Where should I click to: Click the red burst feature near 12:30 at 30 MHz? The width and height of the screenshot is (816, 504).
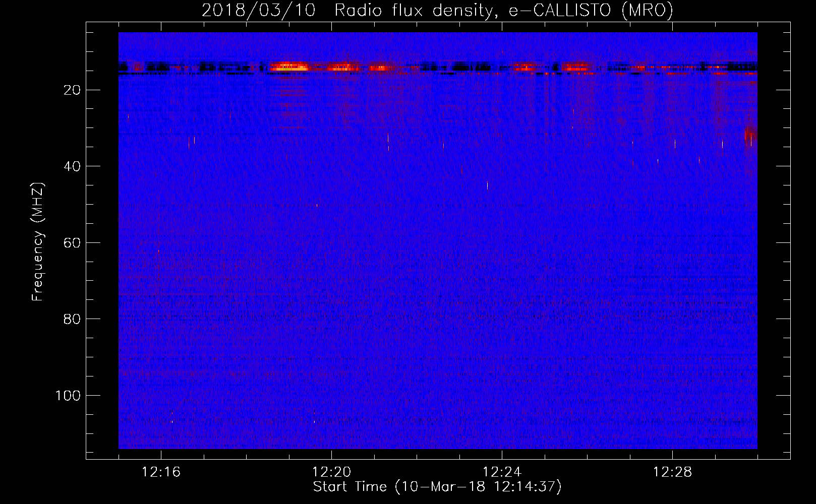point(750,134)
